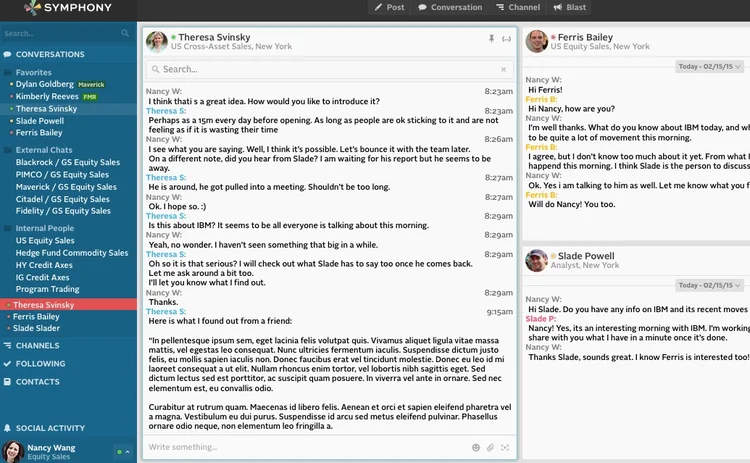Click the Contacts book icon
750x463 pixels.
7,382
